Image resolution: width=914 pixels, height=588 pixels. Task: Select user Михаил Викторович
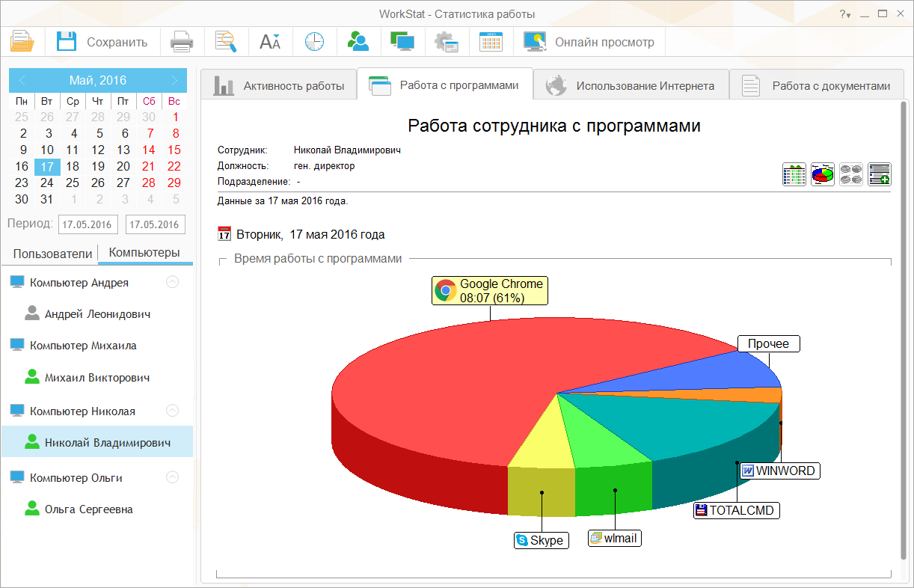tap(97, 378)
